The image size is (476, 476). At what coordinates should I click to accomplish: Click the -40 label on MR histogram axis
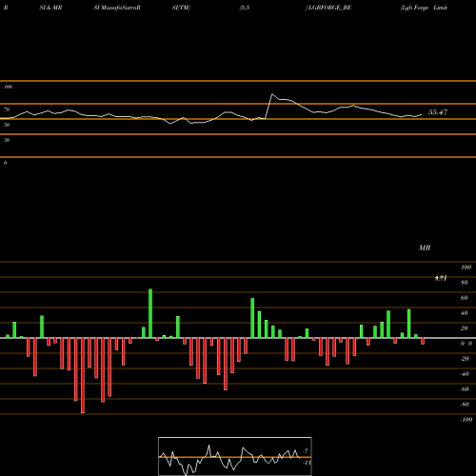click(465, 374)
